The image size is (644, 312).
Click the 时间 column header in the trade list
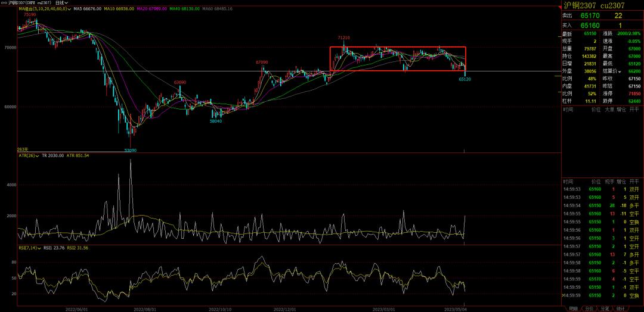(x=568, y=181)
